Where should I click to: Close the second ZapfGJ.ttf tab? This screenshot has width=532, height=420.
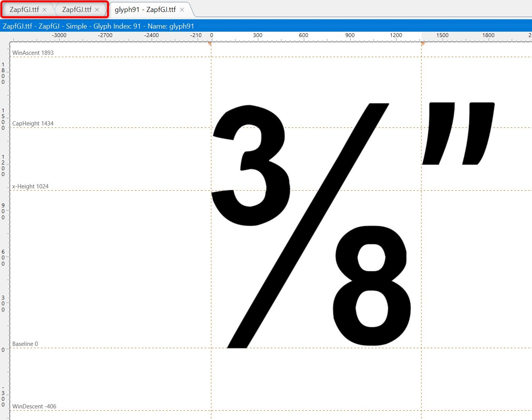[x=97, y=10]
